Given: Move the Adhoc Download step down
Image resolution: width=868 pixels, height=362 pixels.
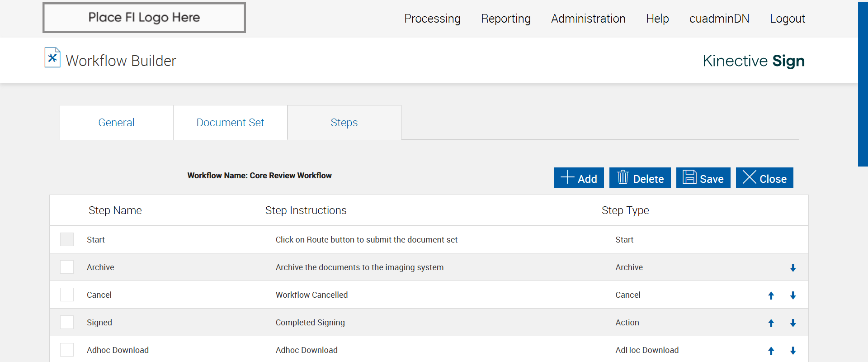Looking at the screenshot, I should [x=793, y=351].
